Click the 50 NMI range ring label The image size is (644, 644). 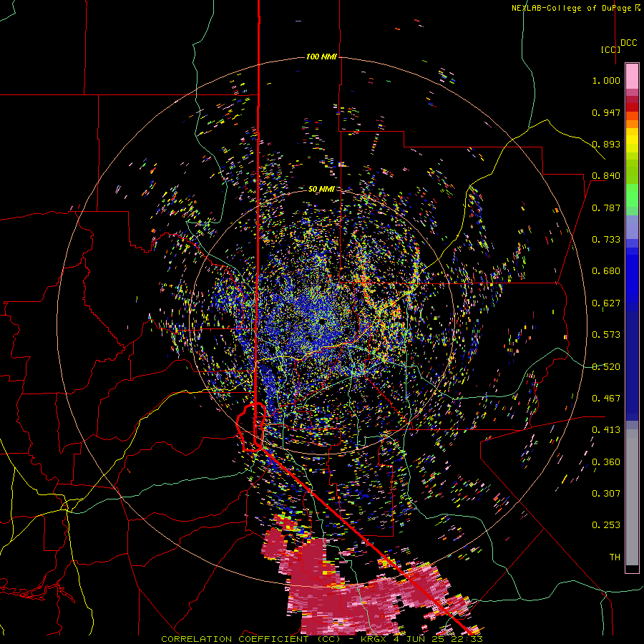click(x=321, y=190)
